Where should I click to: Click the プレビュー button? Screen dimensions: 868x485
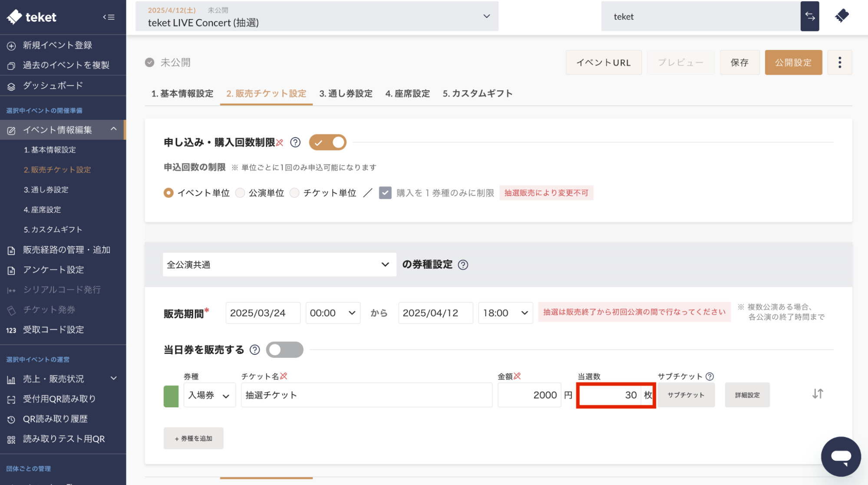680,62
